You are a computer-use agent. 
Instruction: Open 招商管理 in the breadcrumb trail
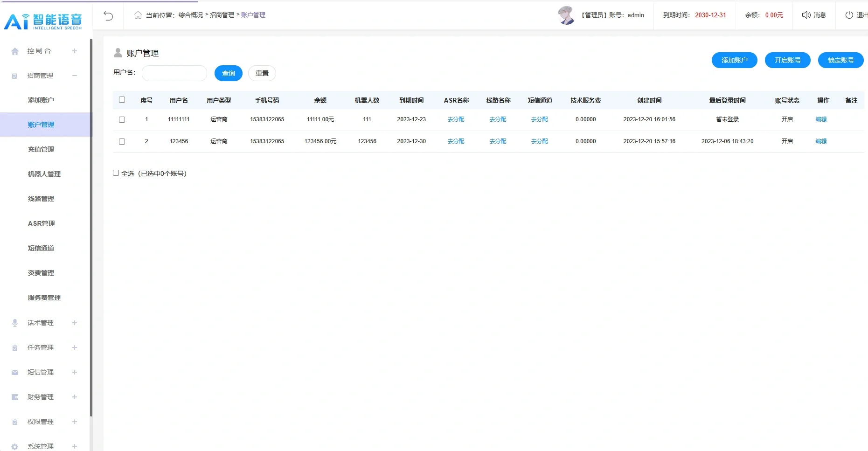pyautogui.click(x=222, y=14)
